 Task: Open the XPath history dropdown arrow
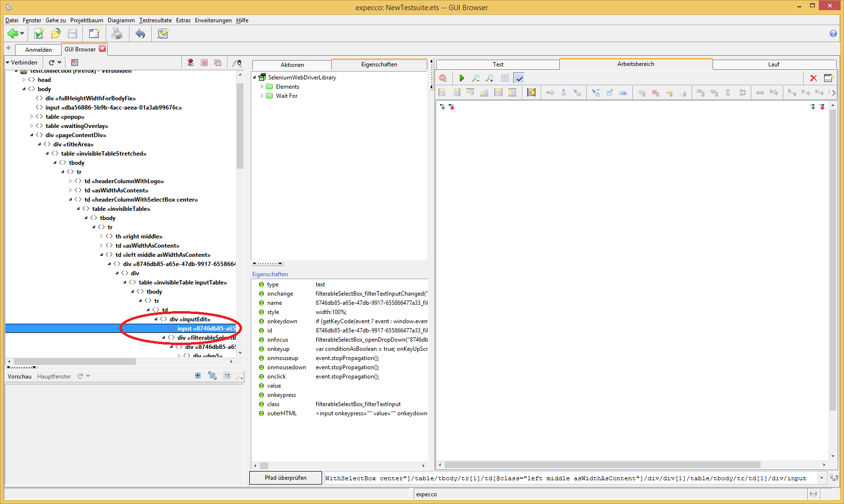[x=821, y=478]
